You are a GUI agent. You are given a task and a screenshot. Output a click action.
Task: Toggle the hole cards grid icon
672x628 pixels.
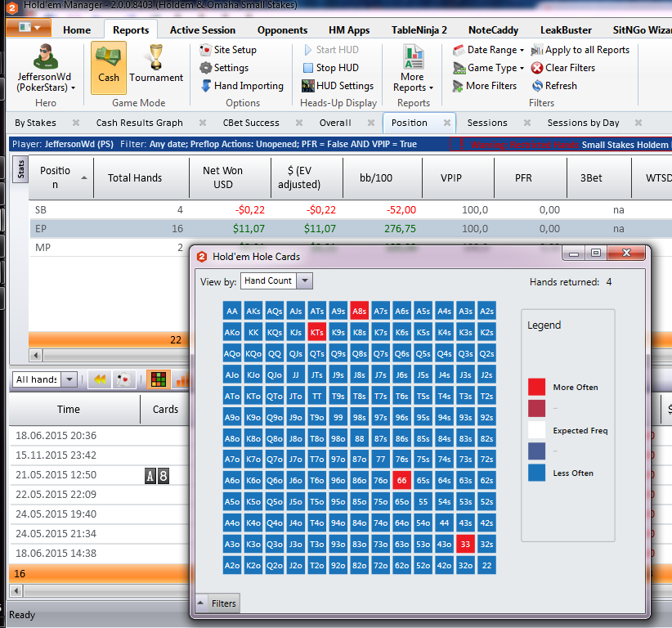(159, 379)
